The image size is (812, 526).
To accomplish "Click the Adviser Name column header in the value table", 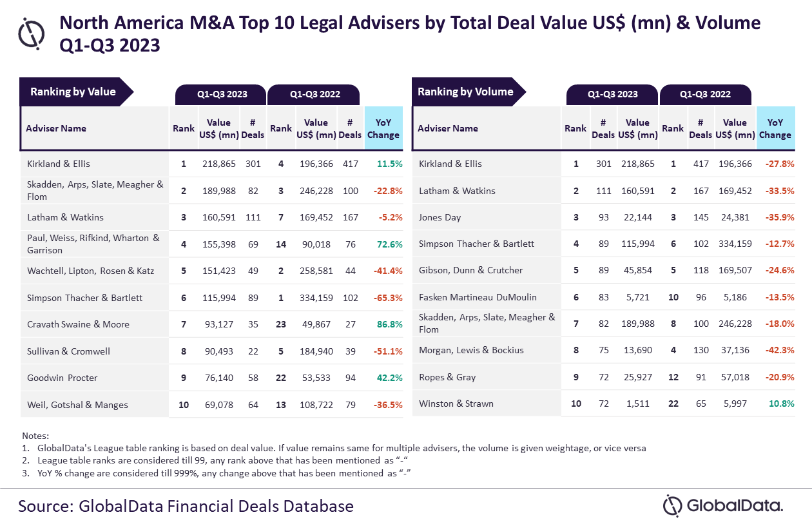I will tap(56, 128).
